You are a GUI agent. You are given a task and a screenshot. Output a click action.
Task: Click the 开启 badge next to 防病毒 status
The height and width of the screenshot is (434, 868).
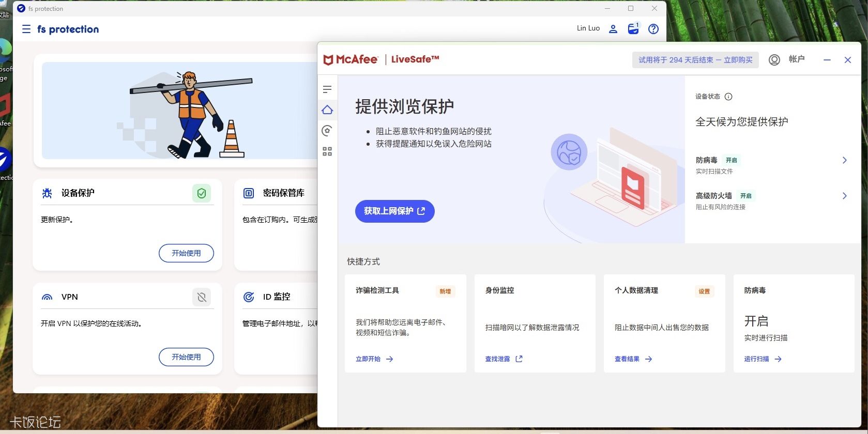[732, 160]
